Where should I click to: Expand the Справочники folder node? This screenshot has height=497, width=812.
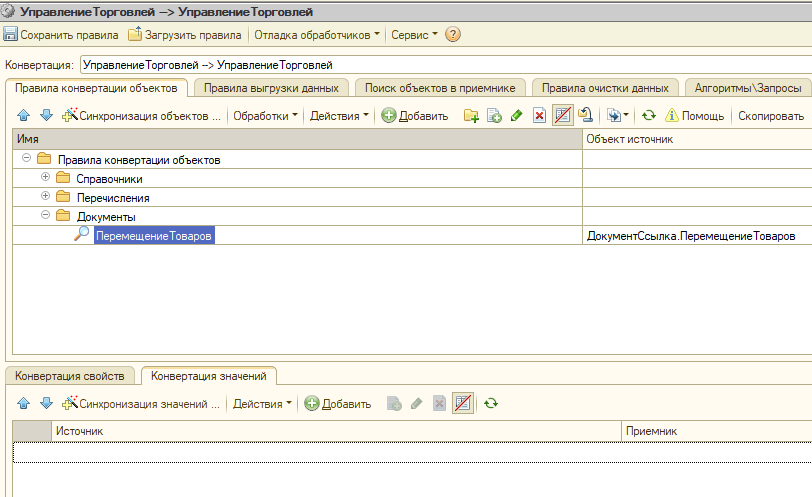[x=46, y=177]
